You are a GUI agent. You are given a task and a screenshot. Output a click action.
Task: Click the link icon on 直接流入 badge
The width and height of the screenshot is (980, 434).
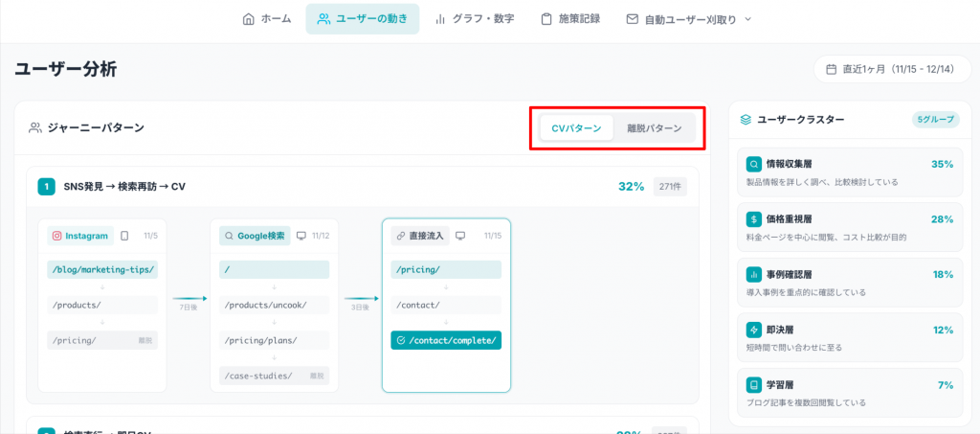[x=400, y=236]
